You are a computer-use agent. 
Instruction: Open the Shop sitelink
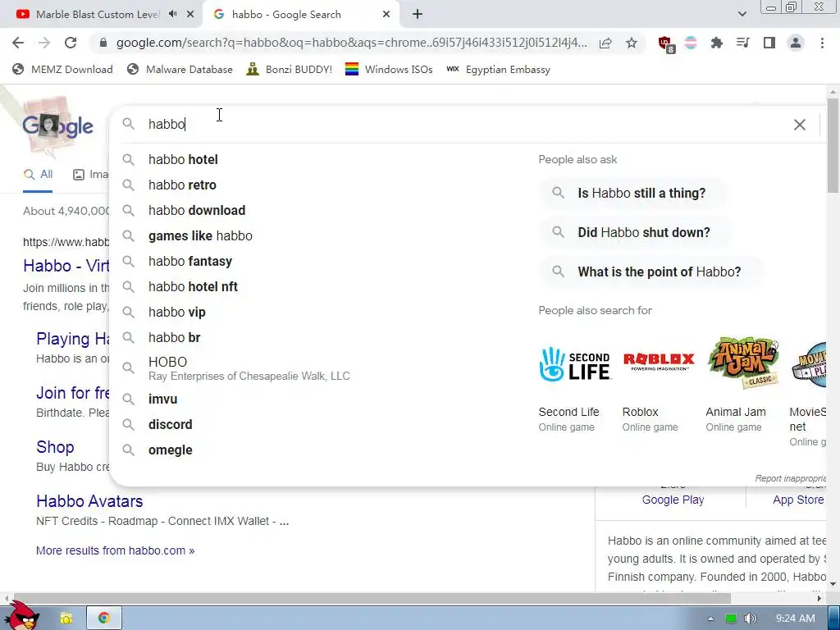click(x=55, y=447)
